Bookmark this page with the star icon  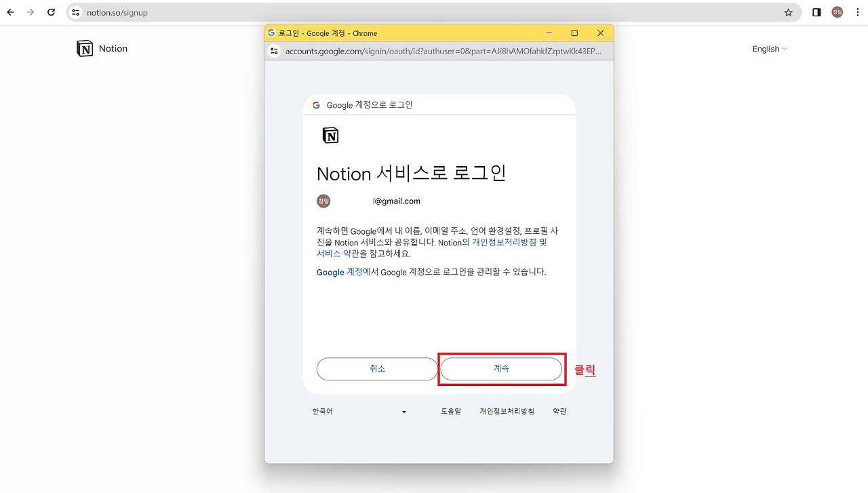coord(788,12)
